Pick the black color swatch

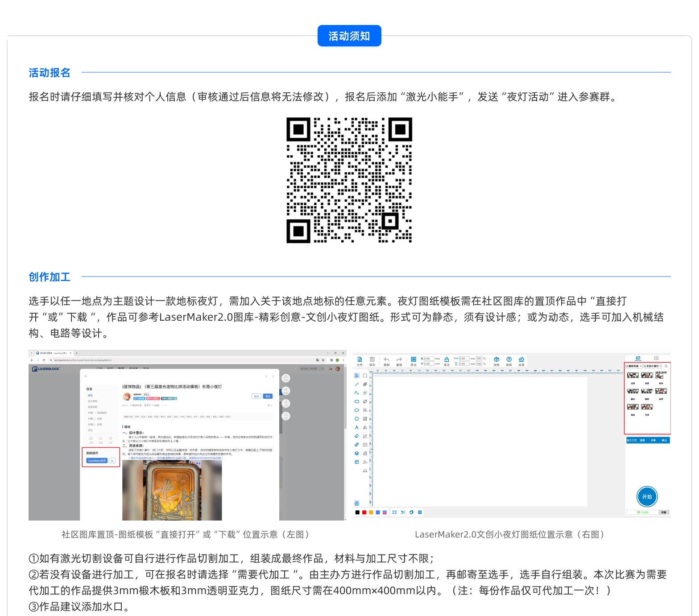(x=357, y=512)
